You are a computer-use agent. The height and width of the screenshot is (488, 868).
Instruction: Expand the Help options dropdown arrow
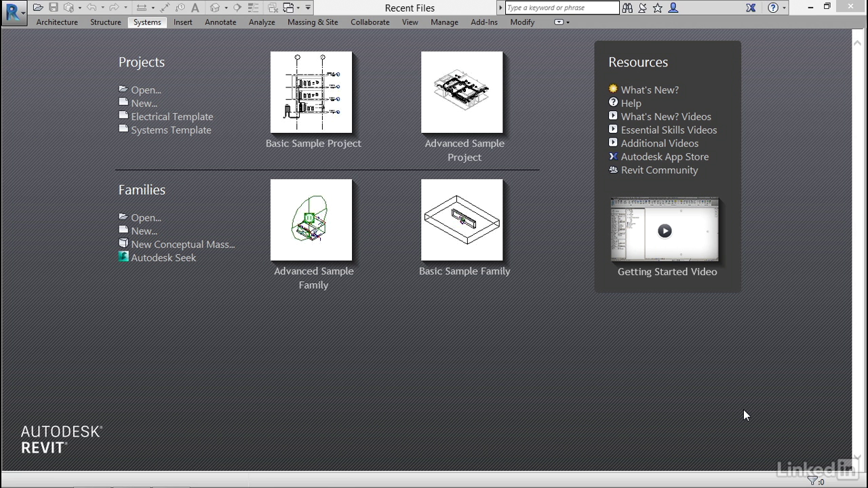784,7
